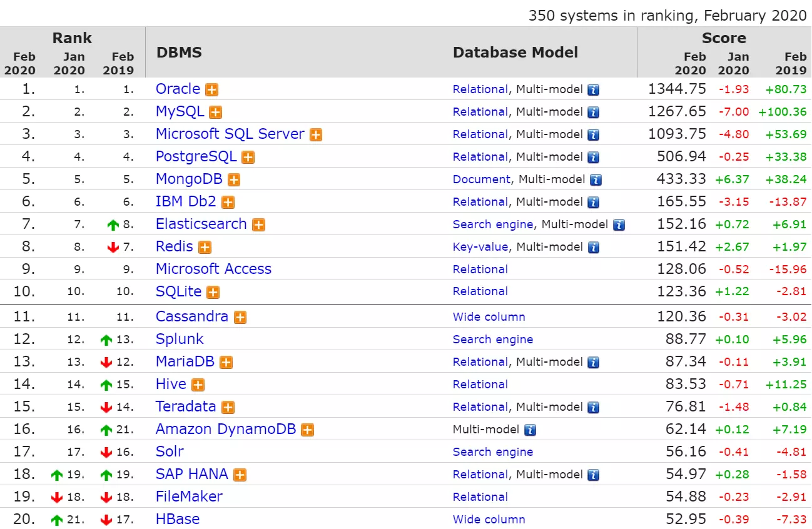Click the orange plus icon next to Oracle
812x529 pixels.
[x=212, y=90]
